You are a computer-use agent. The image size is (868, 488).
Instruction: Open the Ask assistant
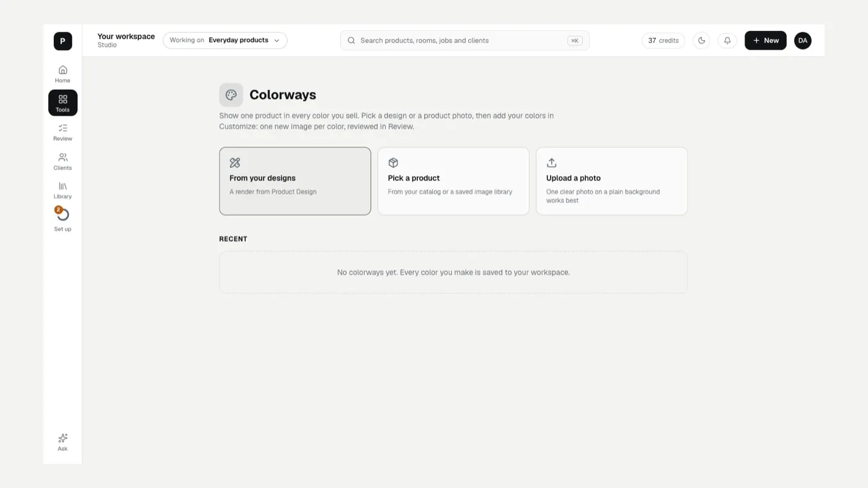point(63,442)
